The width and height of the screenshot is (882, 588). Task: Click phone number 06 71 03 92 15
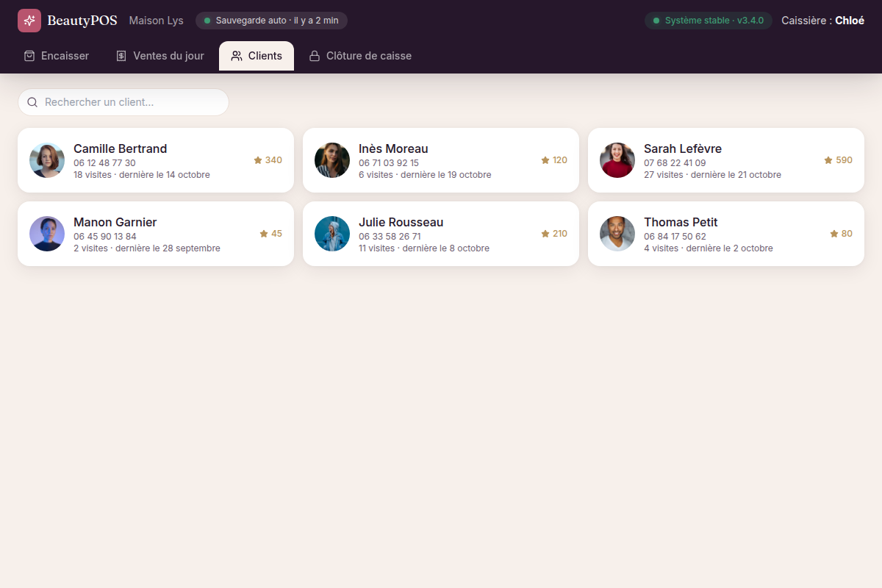(x=389, y=163)
